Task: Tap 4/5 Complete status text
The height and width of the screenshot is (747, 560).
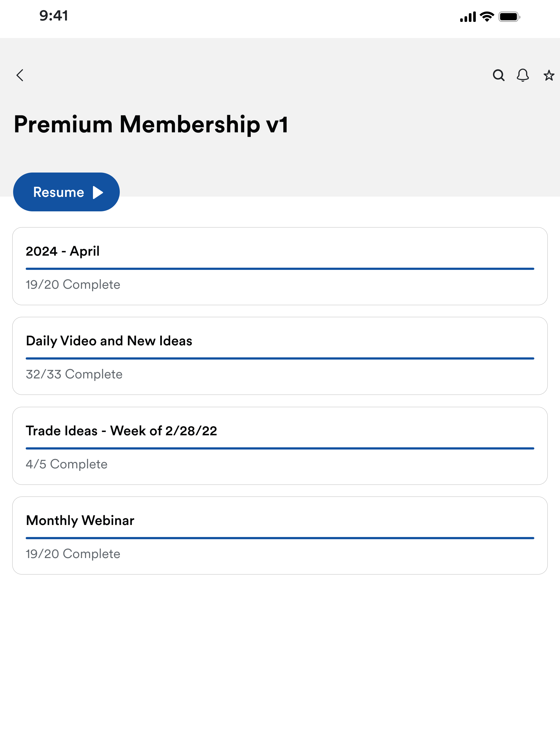Action: pyautogui.click(x=66, y=464)
